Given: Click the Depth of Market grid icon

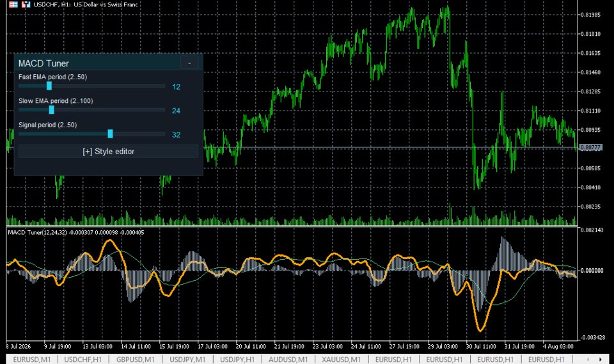Looking at the screenshot, I should pyautogui.click(x=13, y=4).
